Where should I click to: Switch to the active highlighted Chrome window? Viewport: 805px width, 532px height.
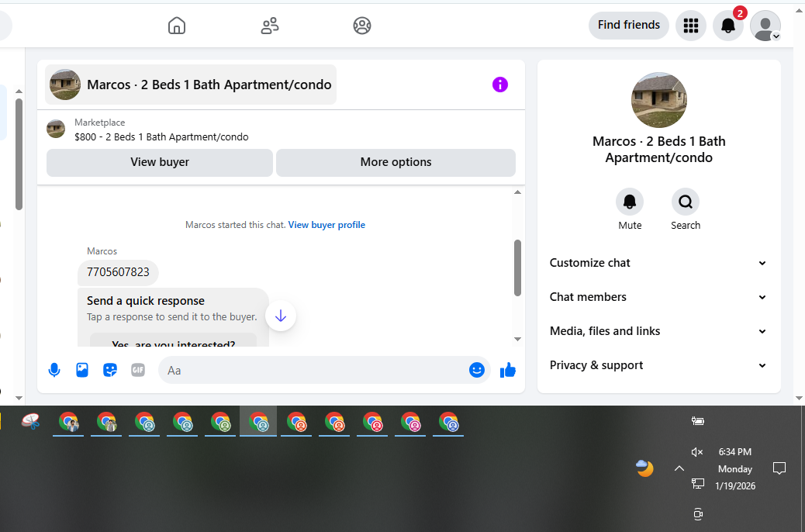258,422
